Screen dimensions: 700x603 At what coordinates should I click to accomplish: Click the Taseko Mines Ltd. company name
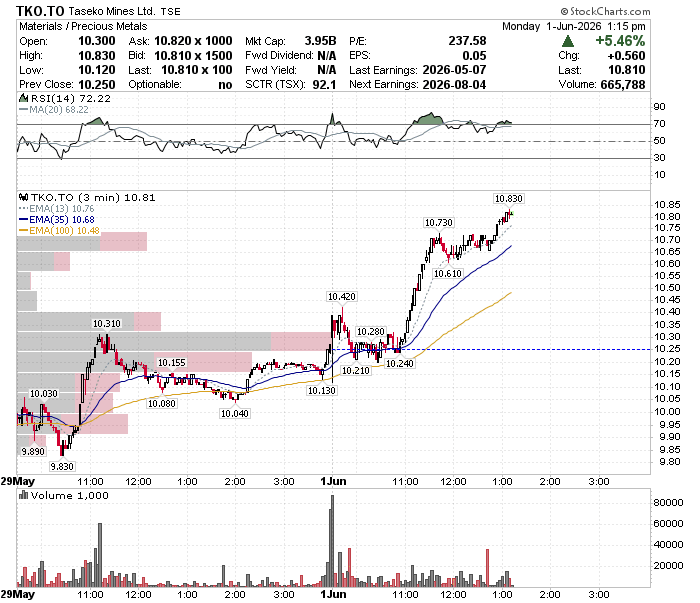coord(112,11)
